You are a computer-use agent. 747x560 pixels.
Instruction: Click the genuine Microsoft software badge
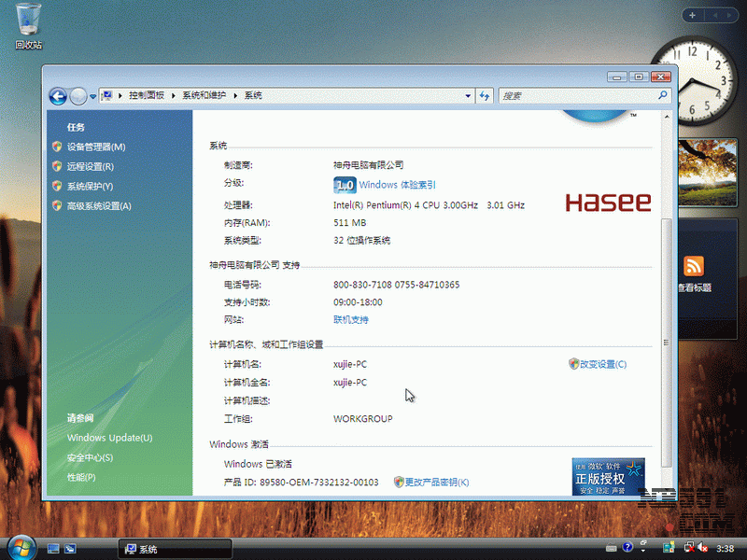pyautogui.click(x=608, y=476)
